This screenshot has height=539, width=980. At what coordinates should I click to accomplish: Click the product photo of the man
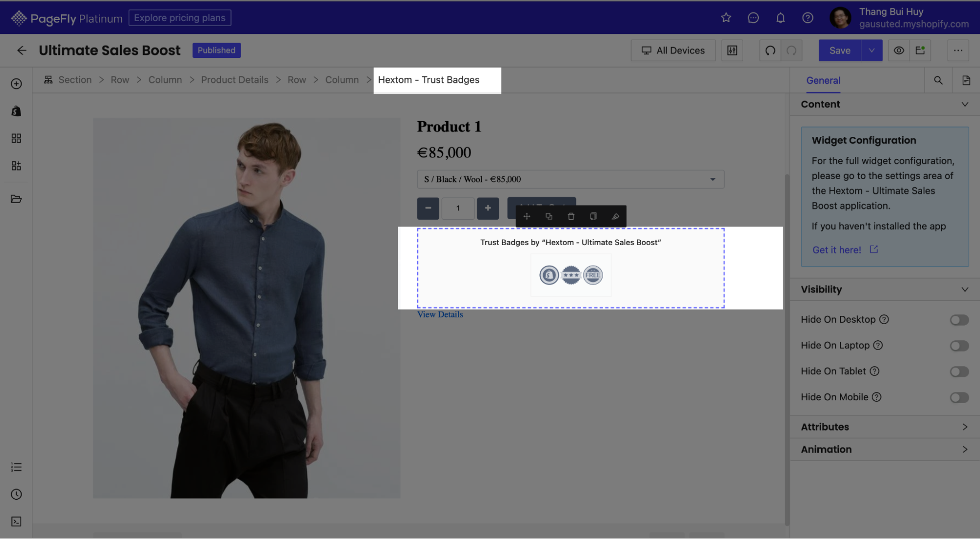point(247,308)
